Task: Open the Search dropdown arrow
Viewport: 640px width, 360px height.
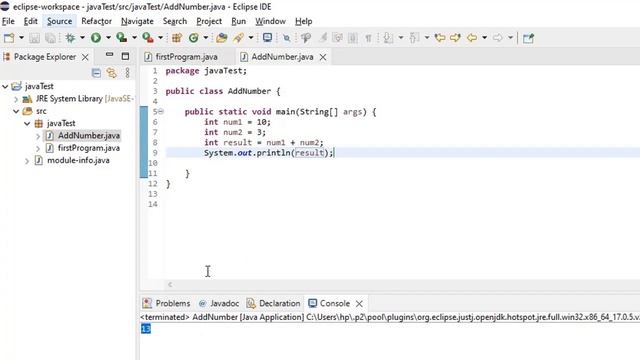Action: click(251, 38)
